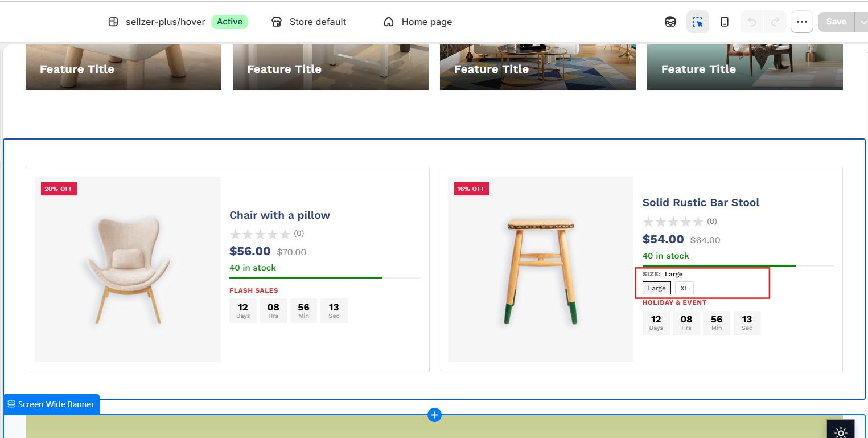Click the 20% OFF badge

(x=59, y=189)
